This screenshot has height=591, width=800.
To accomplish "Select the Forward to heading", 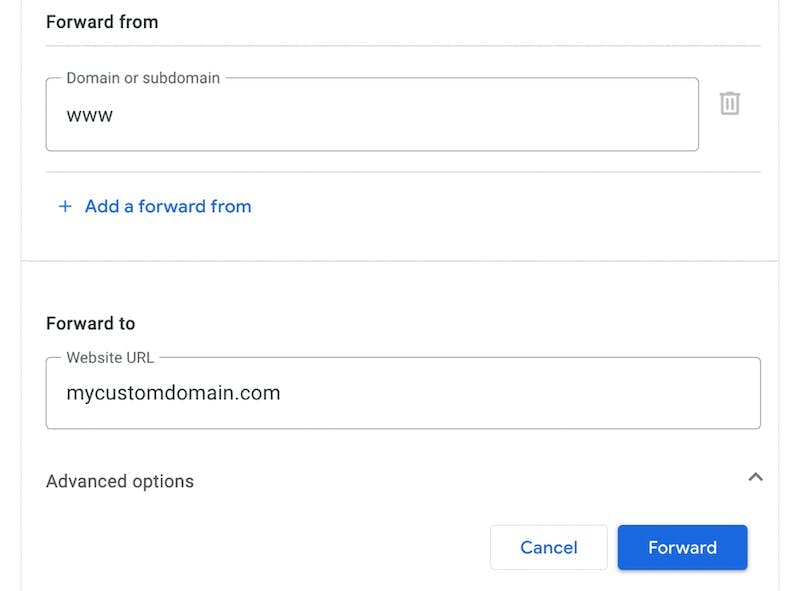I will click(90, 324).
